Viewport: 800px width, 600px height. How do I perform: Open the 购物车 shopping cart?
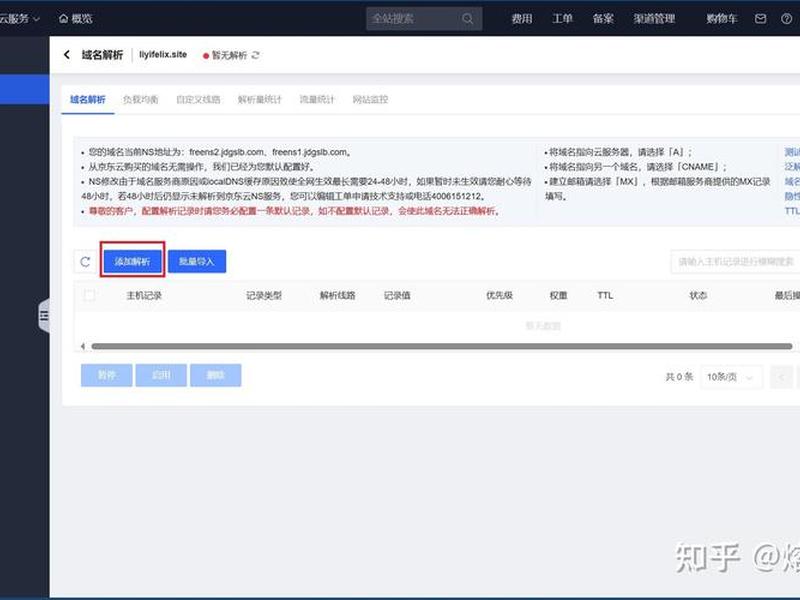pos(721,19)
